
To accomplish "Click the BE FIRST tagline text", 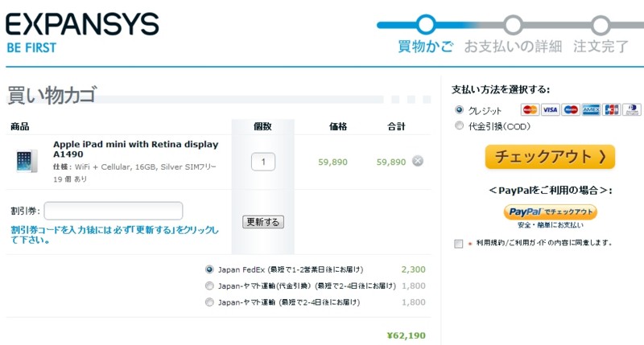I will [x=31, y=47].
